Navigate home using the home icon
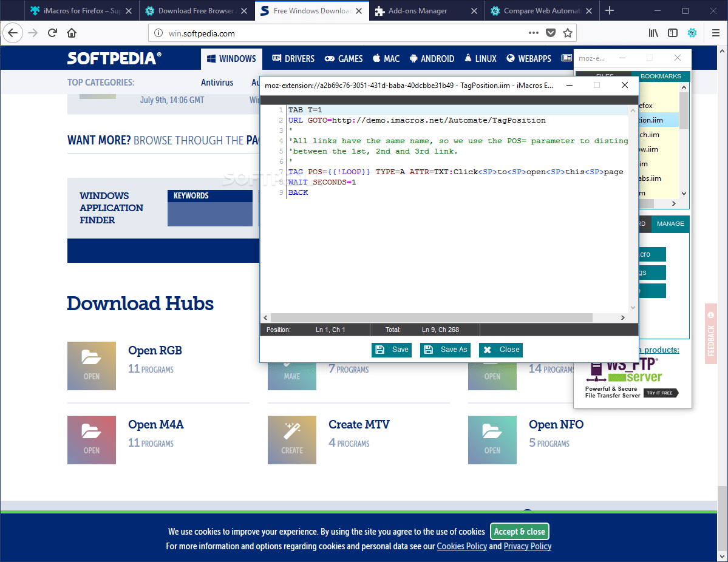Image resolution: width=728 pixels, height=562 pixels. [x=73, y=33]
